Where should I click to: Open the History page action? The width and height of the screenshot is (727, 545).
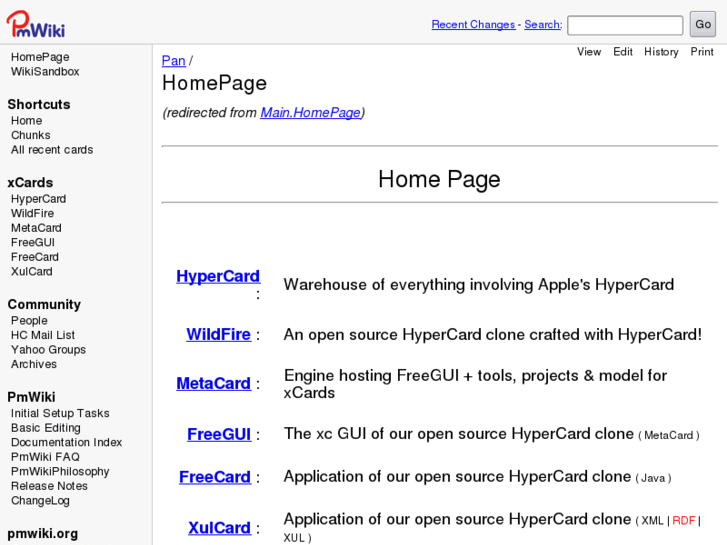point(661,52)
